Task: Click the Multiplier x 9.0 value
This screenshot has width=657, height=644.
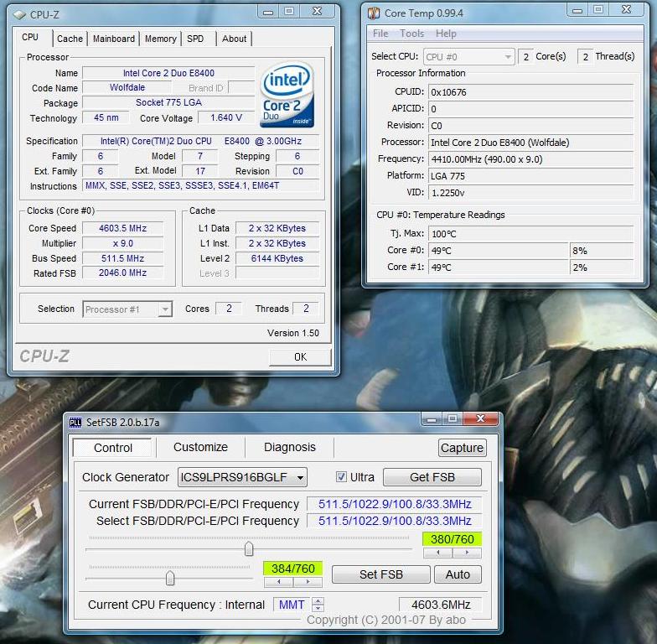Action: 122,243
